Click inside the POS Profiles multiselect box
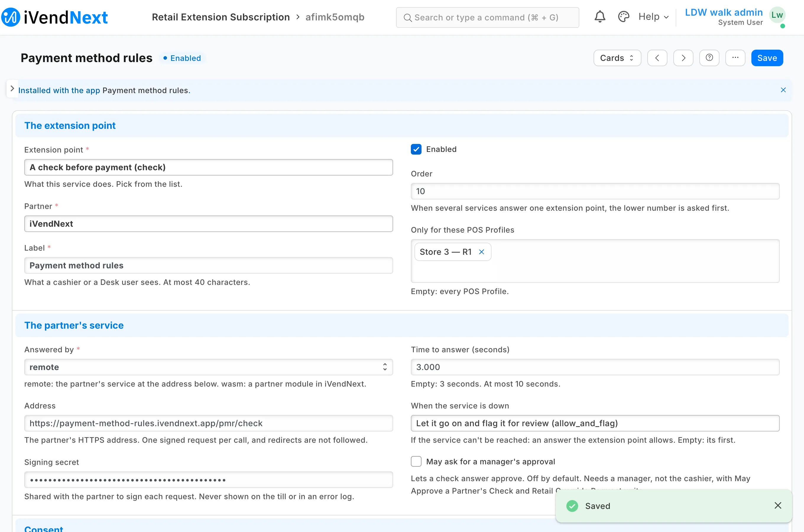 point(595,261)
